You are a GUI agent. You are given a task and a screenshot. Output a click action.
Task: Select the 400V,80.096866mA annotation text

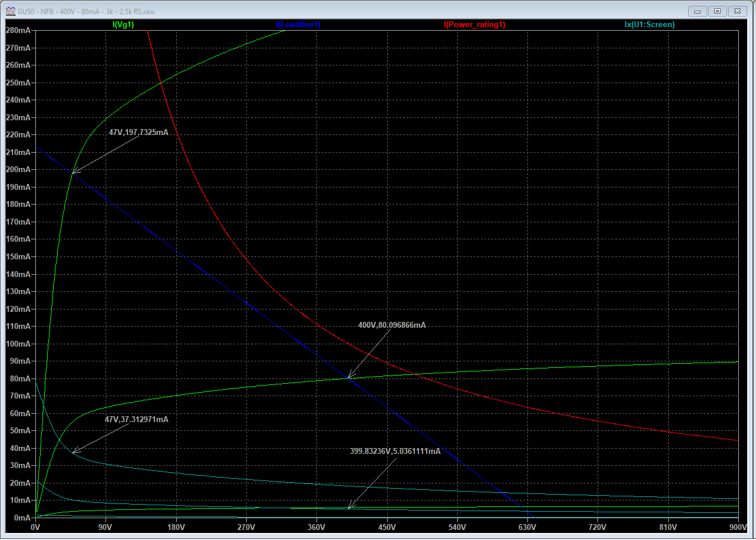click(391, 325)
